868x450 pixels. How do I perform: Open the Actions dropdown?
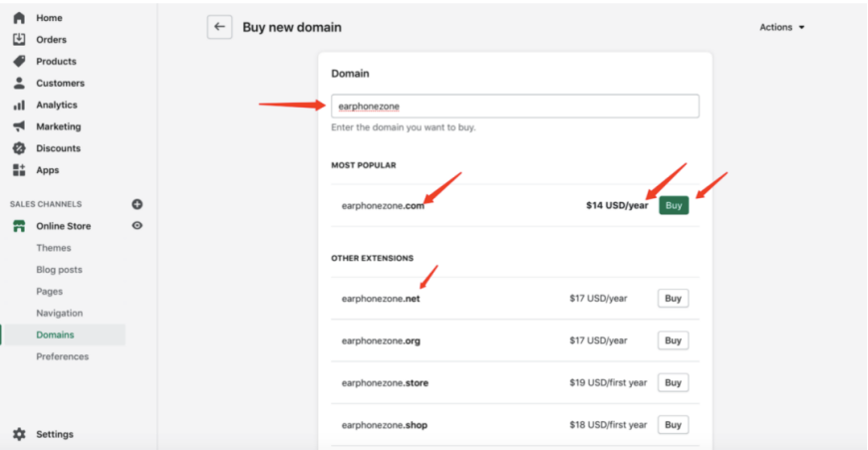[781, 27]
